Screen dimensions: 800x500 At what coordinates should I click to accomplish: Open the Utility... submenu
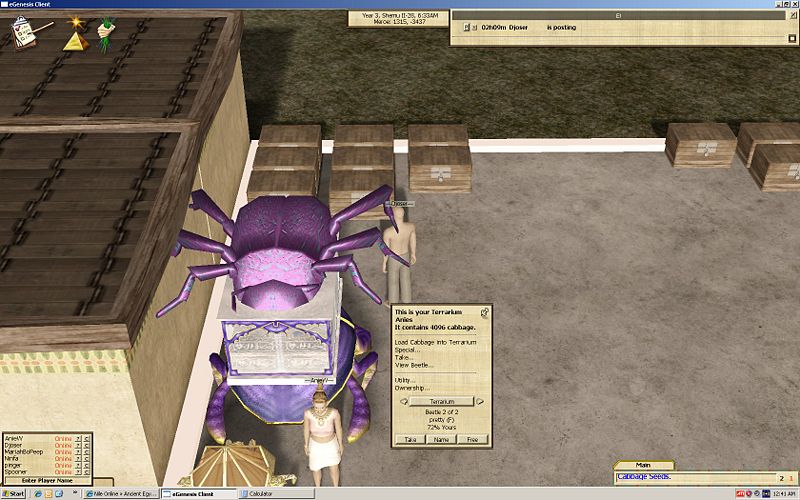tap(404, 380)
